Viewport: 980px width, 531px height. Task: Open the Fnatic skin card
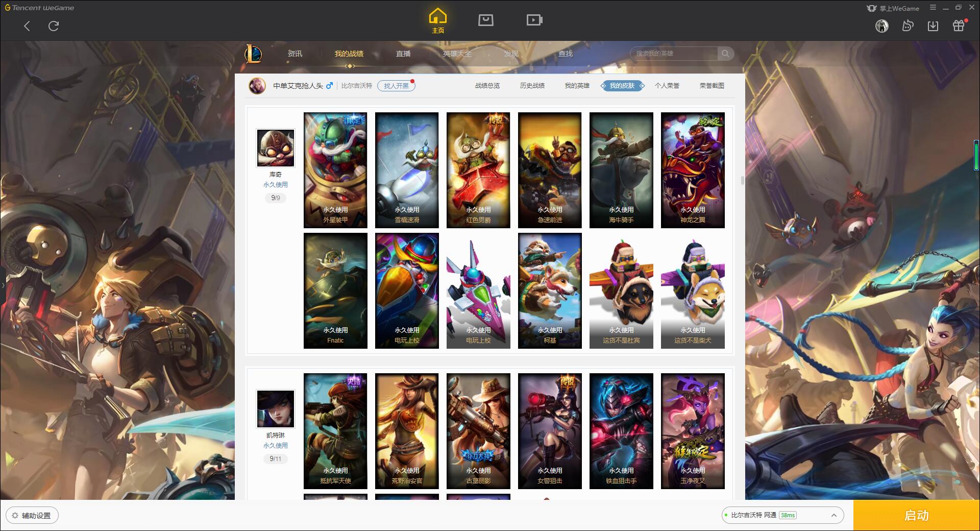coord(335,291)
